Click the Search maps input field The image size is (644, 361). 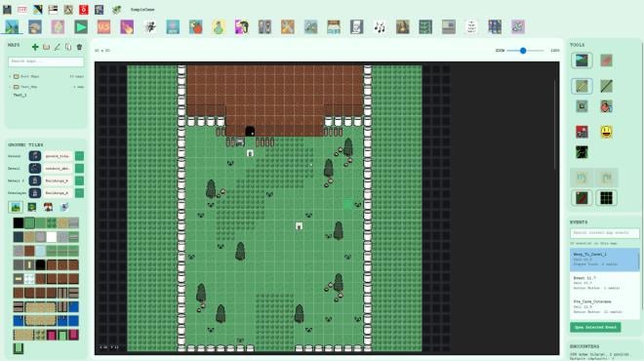pos(46,61)
